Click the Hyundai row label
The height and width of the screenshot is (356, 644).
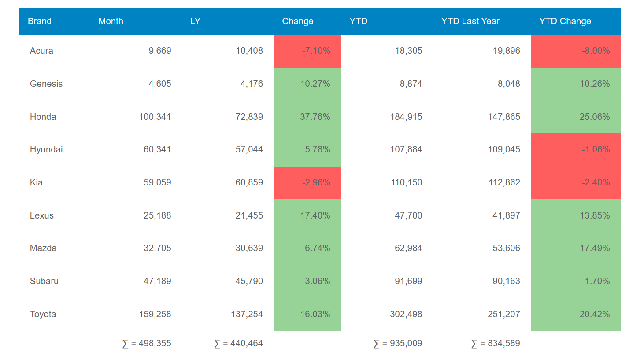coord(46,149)
